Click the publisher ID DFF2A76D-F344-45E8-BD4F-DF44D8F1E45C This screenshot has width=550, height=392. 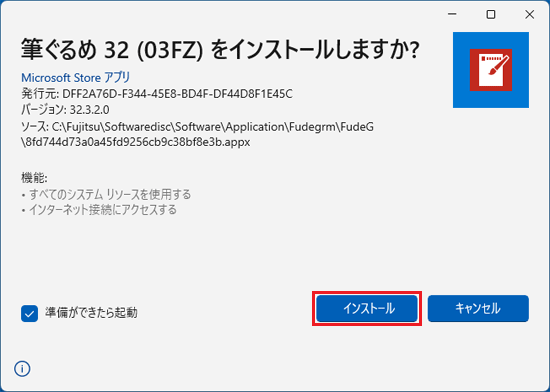(x=177, y=94)
